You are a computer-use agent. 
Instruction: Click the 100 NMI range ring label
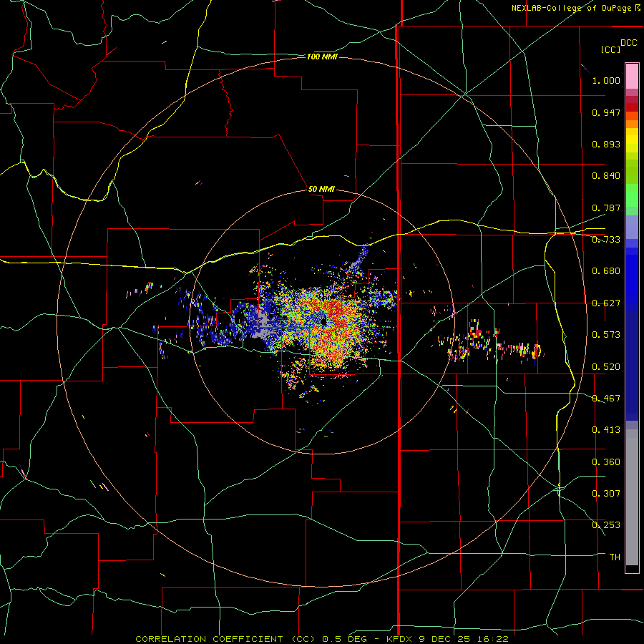pyautogui.click(x=322, y=57)
